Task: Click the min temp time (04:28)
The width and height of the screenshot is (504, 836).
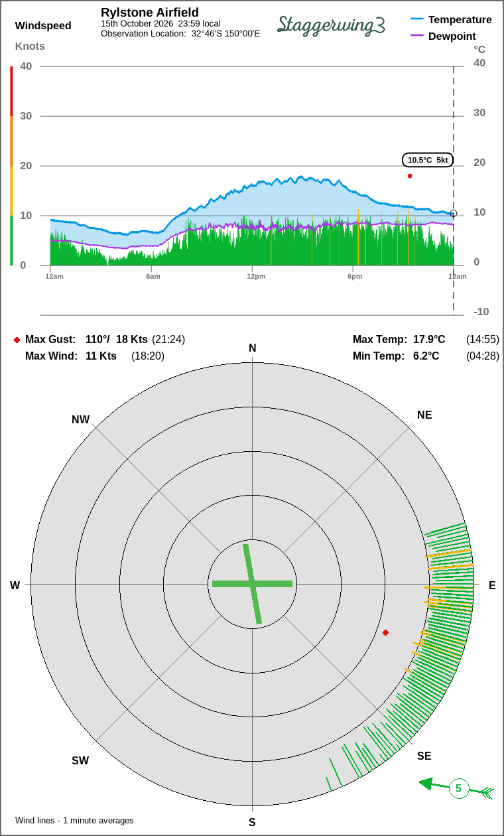Action: click(483, 356)
